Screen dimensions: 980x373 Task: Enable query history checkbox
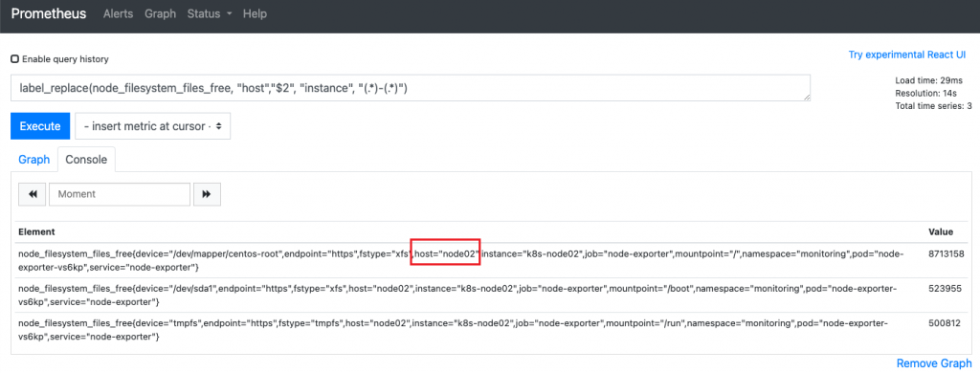[15, 59]
